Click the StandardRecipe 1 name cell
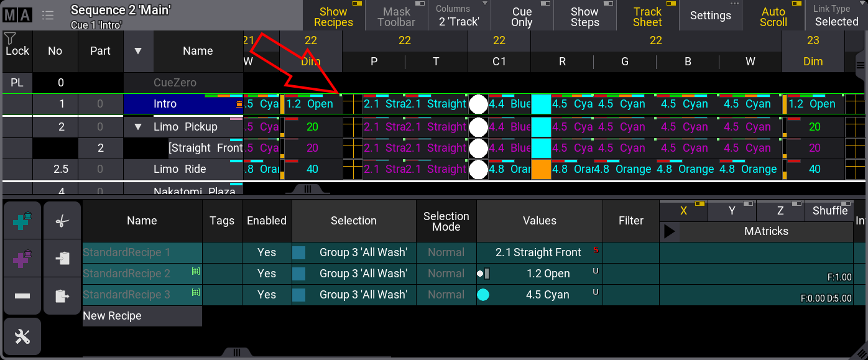The width and height of the screenshot is (868, 360). pyautogui.click(x=142, y=252)
